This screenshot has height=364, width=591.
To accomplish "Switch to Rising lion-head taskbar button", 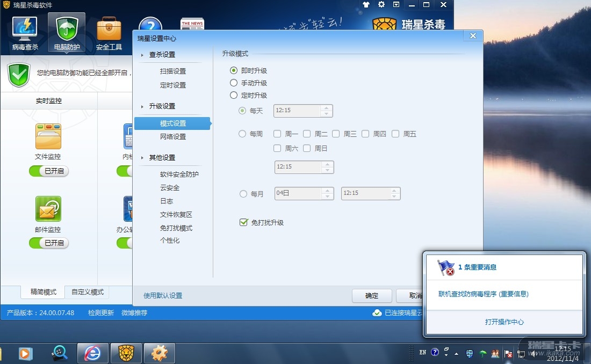I will tap(126, 353).
